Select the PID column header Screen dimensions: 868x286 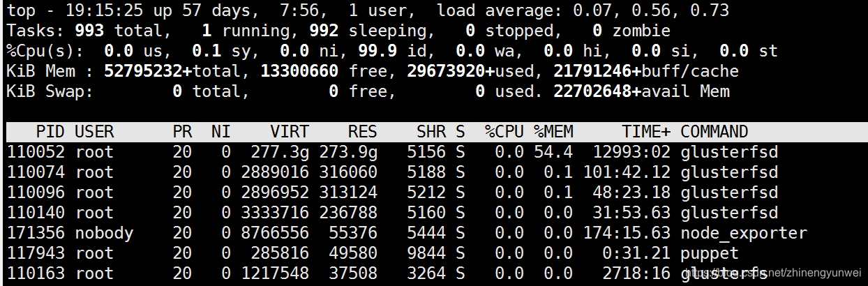click(50, 132)
